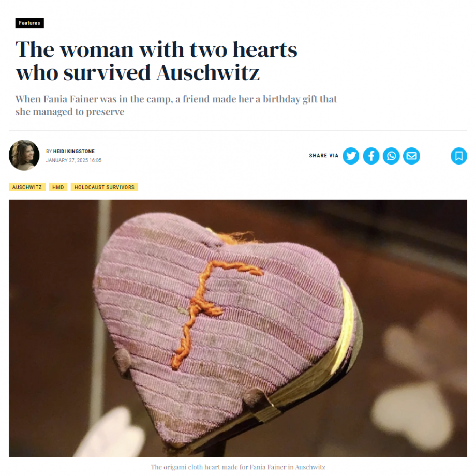Click the image caption below photo
This screenshot has width=476, height=476.
click(237, 467)
